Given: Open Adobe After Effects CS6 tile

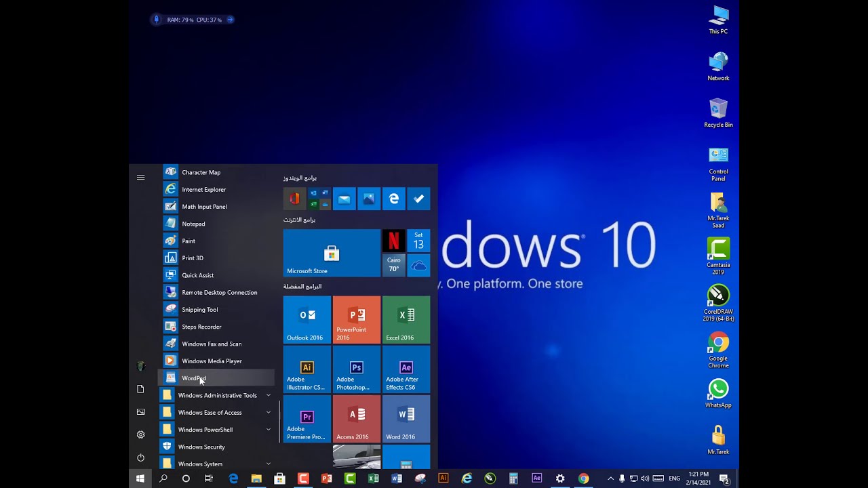Looking at the screenshot, I should 406,369.
